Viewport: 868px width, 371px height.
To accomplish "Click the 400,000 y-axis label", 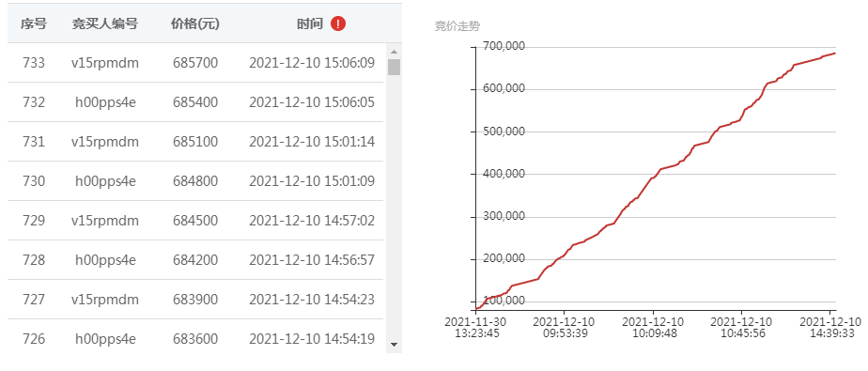I will point(504,174).
